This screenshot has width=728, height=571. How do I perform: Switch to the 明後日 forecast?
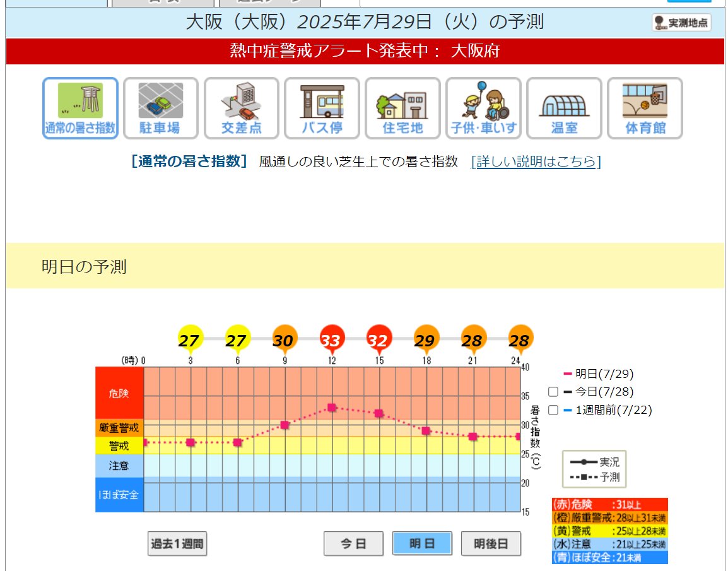(491, 543)
